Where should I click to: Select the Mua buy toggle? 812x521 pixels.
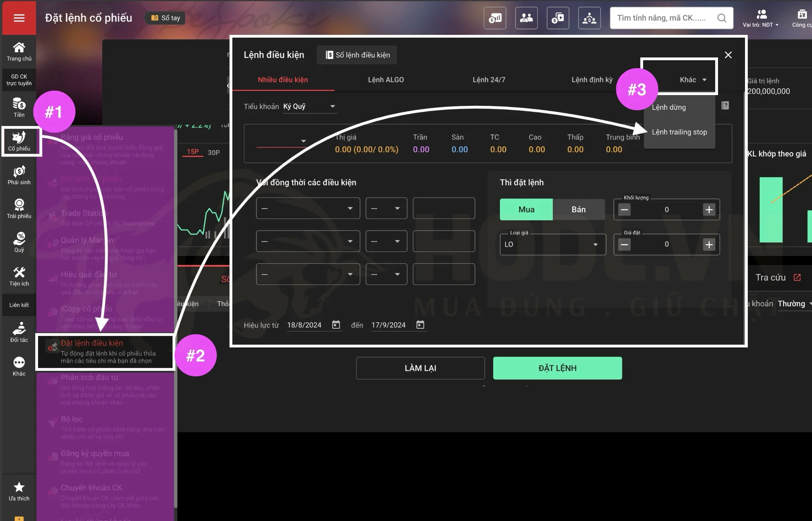pos(526,210)
